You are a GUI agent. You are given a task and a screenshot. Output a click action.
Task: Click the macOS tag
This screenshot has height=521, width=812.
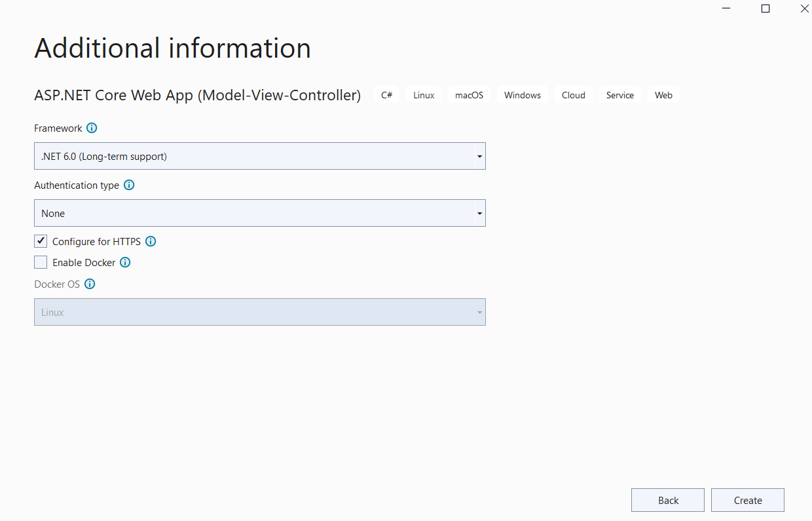(470, 95)
